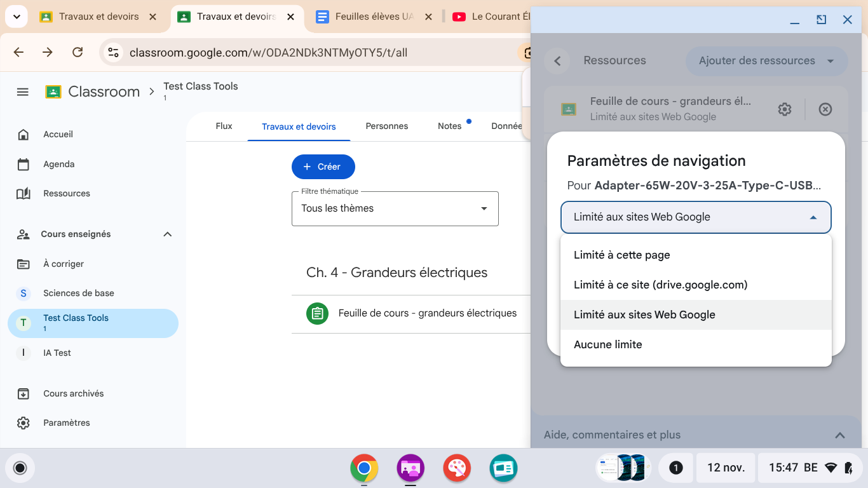
Task: Go back using the Ressources panel back arrow
Action: click(557, 61)
